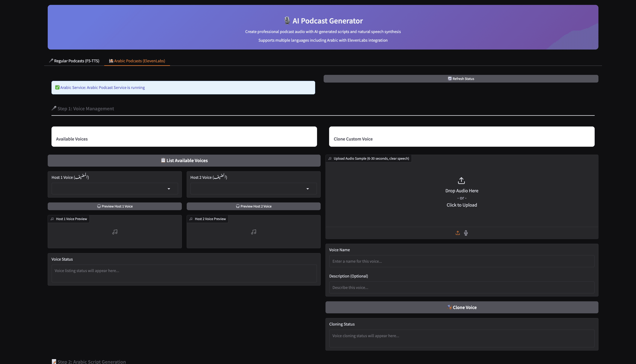Viewport: 636px width, 364px height.
Task: Click the orange upload file icon below the drop zone
Action: [458, 233]
